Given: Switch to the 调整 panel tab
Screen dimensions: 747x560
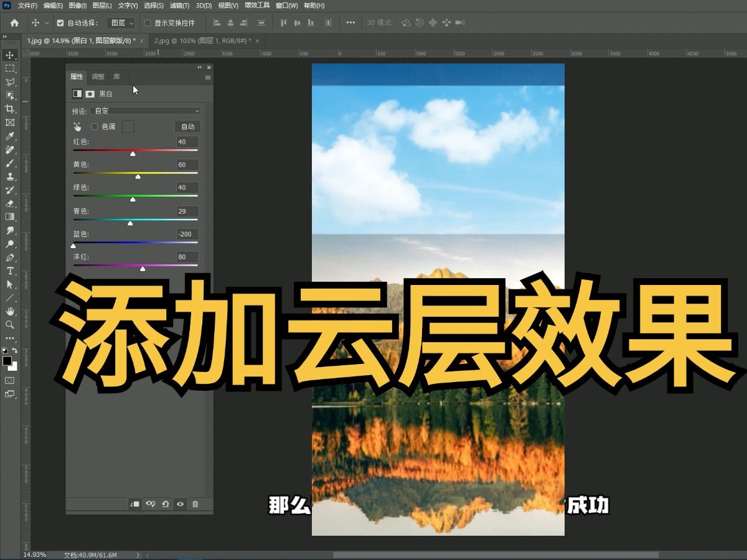Looking at the screenshot, I should tap(98, 77).
